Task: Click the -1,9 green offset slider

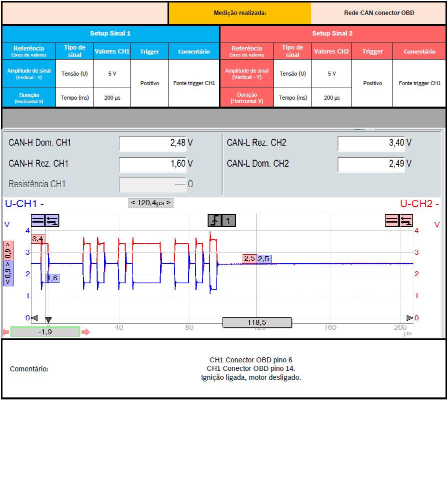Action: (45, 332)
